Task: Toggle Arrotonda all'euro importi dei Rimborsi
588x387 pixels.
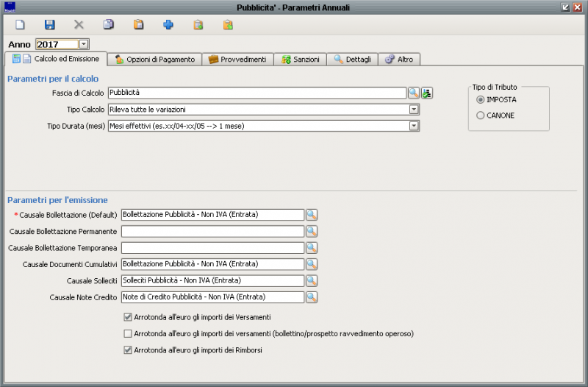Action: click(x=128, y=350)
